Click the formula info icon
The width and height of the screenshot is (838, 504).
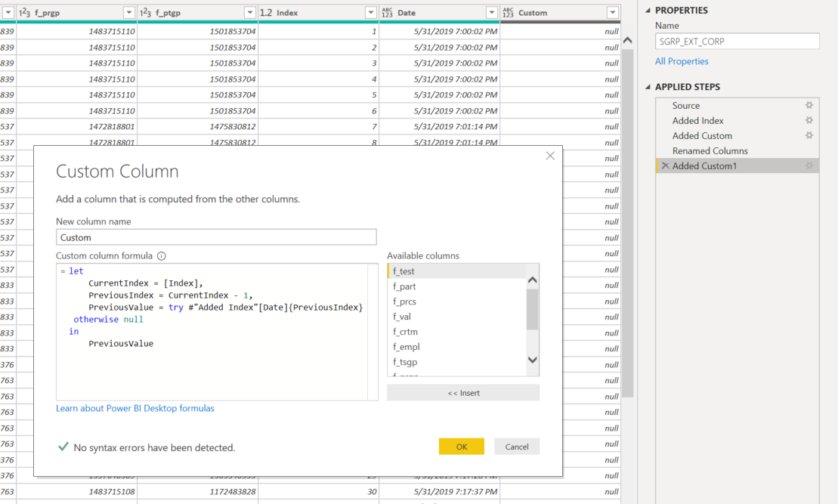[x=162, y=256]
